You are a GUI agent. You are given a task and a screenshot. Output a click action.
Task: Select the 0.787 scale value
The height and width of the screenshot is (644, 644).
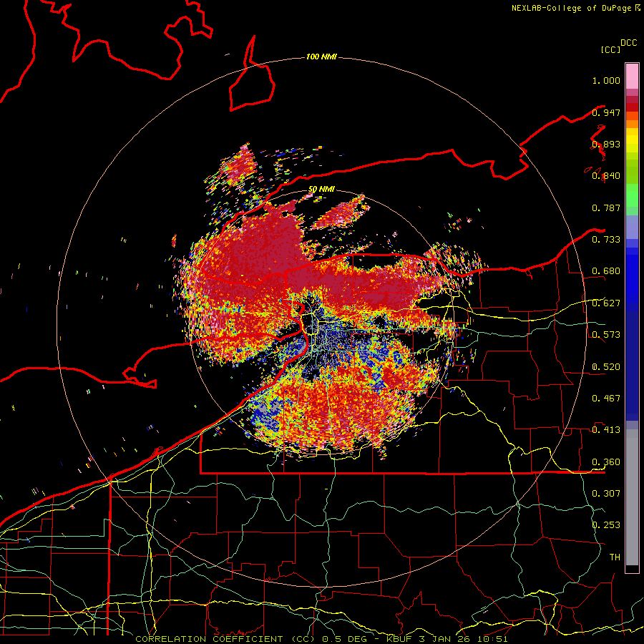pos(606,208)
